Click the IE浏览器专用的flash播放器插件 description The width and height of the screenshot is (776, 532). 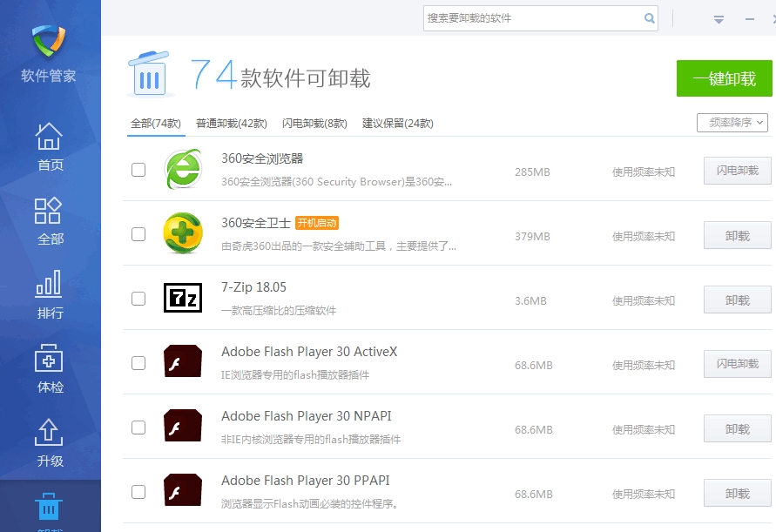[295, 375]
